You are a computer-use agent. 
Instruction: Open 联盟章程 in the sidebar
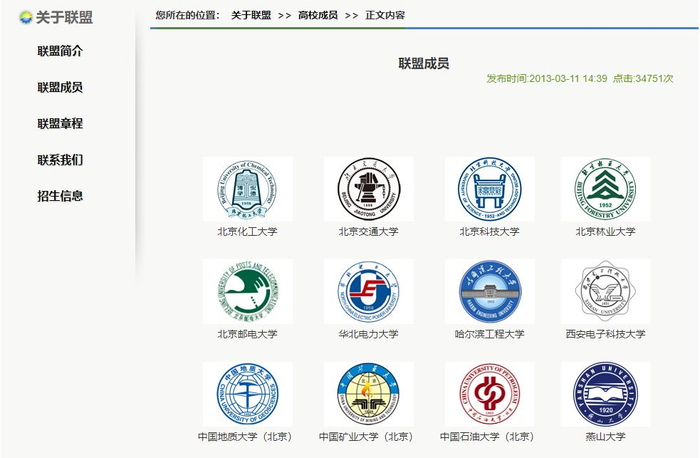pos(60,124)
